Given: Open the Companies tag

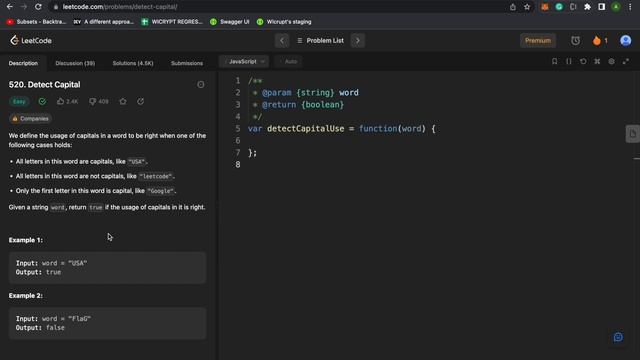Looking at the screenshot, I should pos(30,119).
